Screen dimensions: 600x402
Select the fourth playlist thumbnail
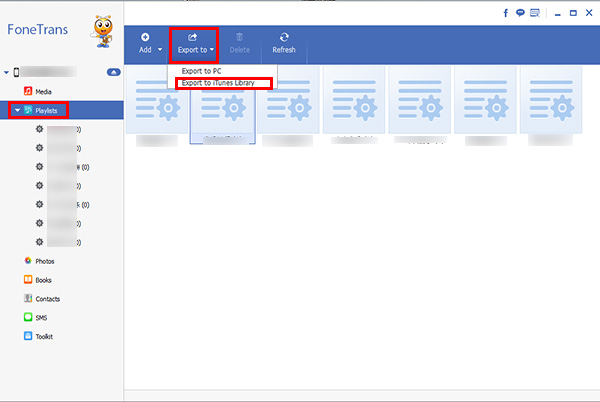(x=354, y=100)
